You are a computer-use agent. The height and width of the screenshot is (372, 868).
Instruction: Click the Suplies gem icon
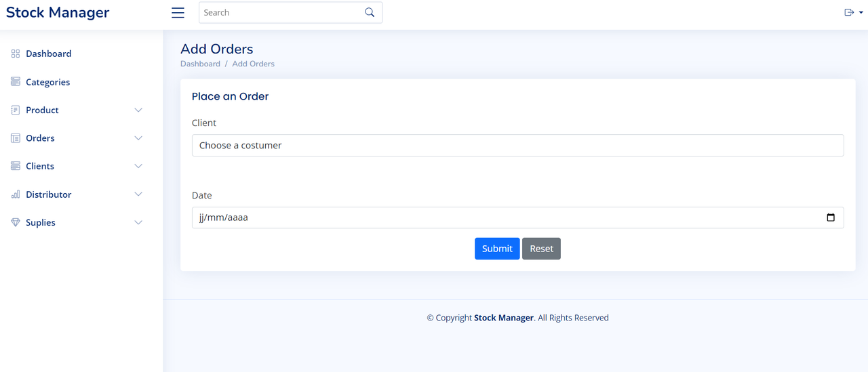(x=16, y=222)
